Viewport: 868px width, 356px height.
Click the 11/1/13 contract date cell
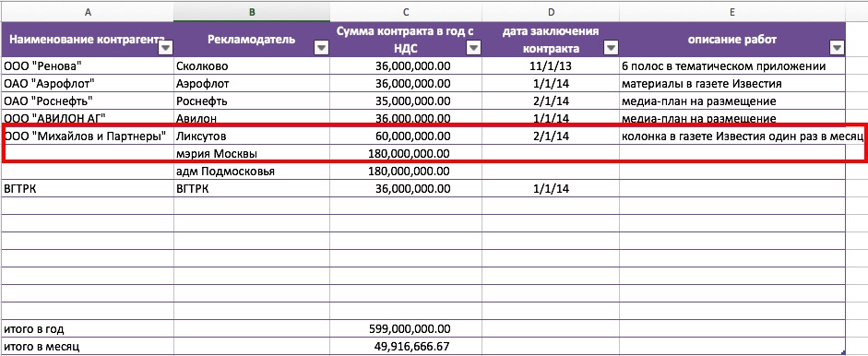point(551,66)
